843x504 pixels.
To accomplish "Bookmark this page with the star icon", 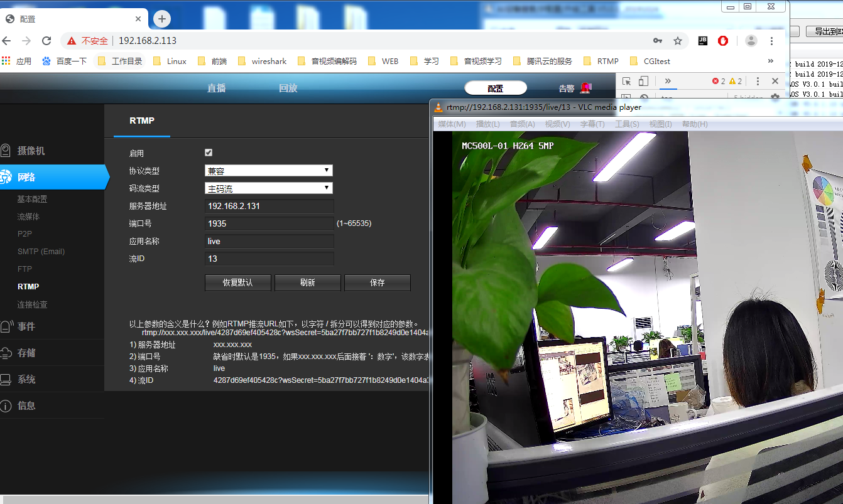I will tap(678, 41).
